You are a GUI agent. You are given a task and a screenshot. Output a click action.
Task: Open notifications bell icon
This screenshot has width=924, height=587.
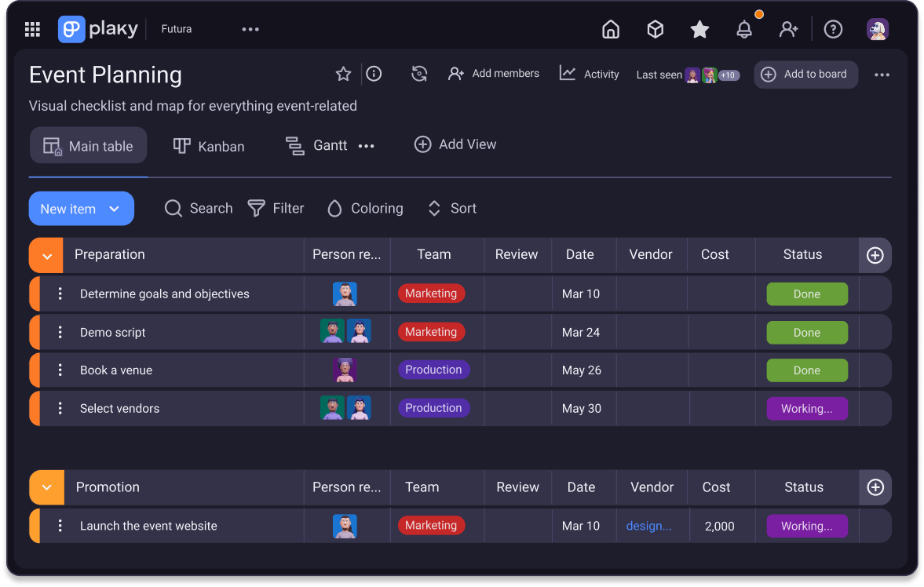point(743,29)
